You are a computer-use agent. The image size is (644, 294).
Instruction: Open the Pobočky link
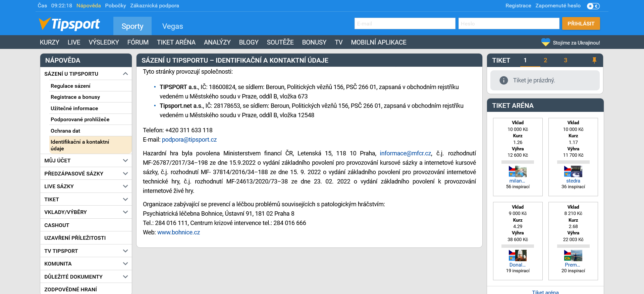click(115, 6)
